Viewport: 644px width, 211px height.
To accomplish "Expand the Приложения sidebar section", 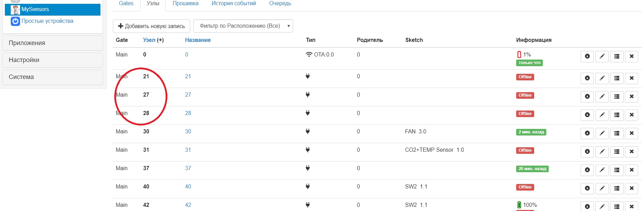I will click(53, 43).
